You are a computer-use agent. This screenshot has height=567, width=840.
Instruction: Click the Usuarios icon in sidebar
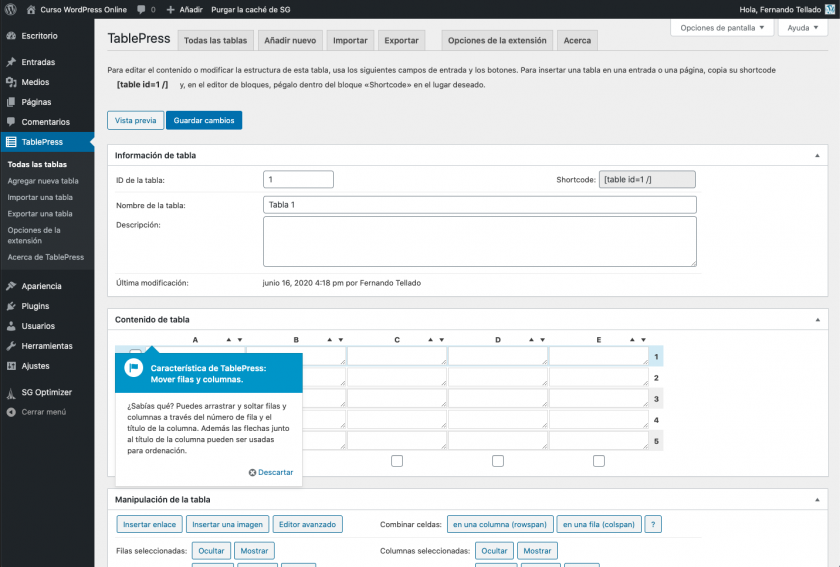point(11,326)
